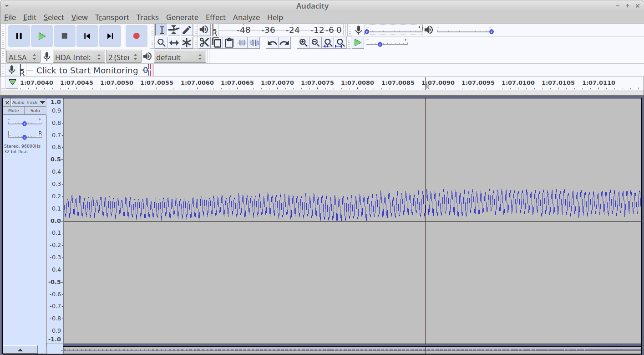Click the Cut scissors icon
Image resolution: width=644 pixels, height=355 pixels.
[x=204, y=43]
